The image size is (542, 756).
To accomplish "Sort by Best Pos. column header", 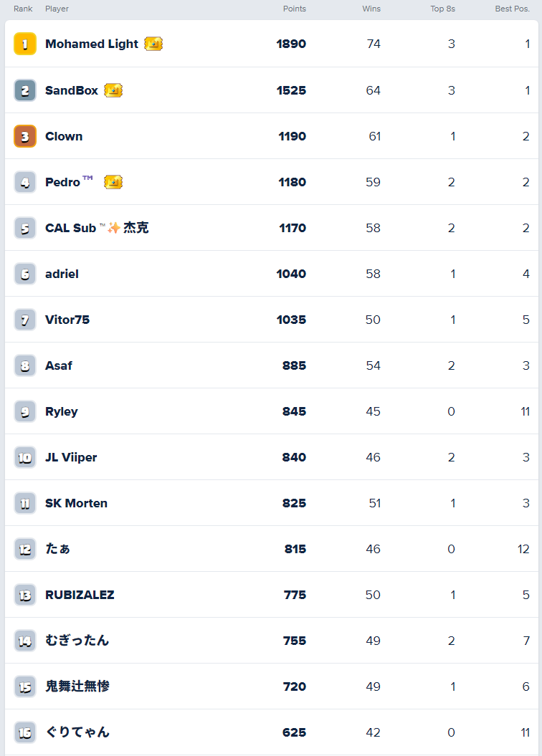I will [x=512, y=9].
